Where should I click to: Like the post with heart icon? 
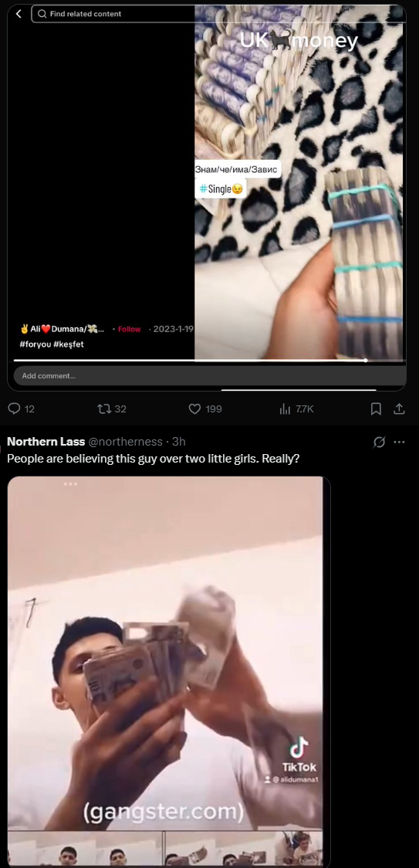[x=194, y=409]
